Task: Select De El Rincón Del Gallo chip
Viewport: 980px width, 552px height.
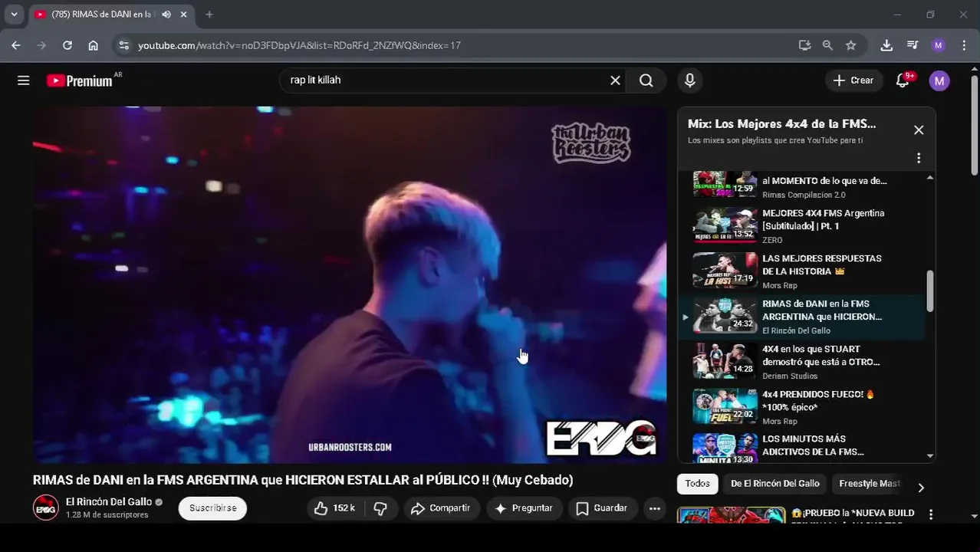Action: (775, 484)
